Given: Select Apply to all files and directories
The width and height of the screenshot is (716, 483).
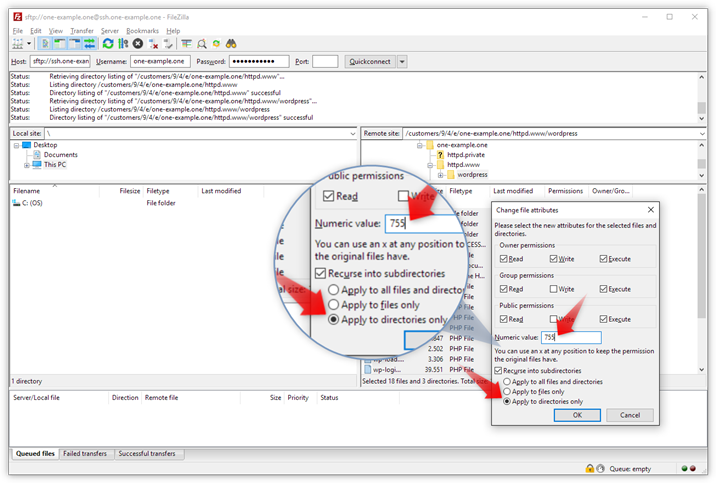Looking at the screenshot, I should pos(508,382).
